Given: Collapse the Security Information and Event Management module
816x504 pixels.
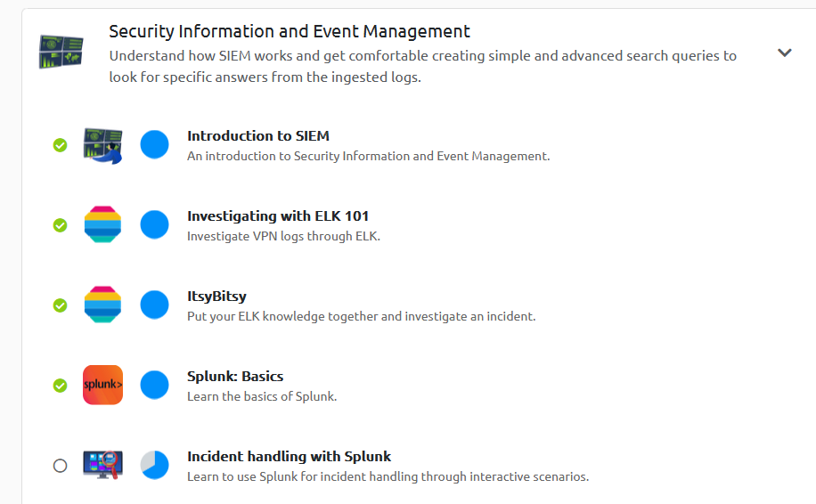Looking at the screenshot, I should click(x=784, y=53).
